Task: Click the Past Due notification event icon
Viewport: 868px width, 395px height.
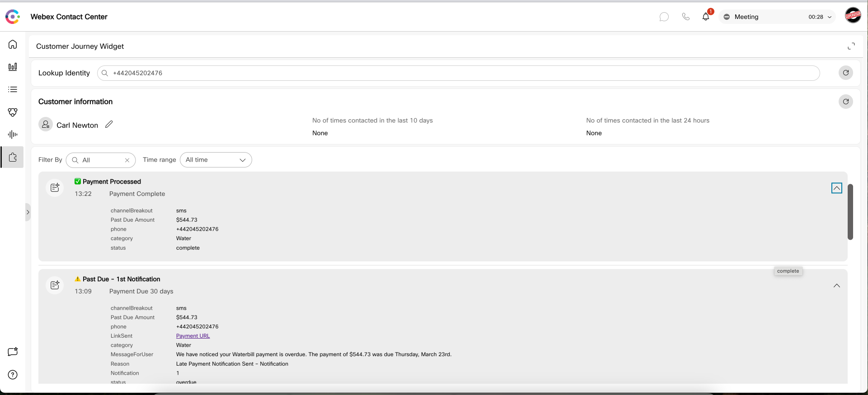Action: coord(55,285)
